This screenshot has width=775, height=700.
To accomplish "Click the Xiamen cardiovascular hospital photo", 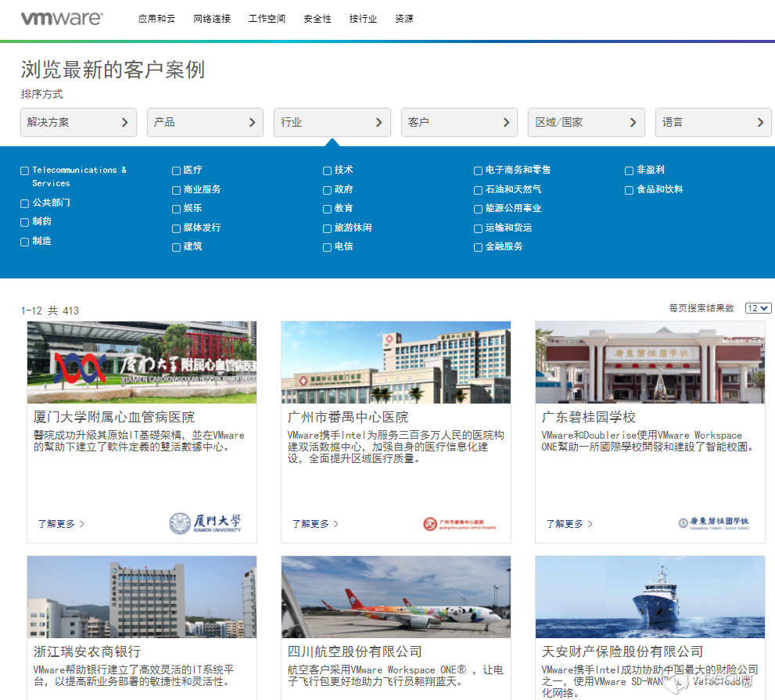I will click(x=142, y=362).
